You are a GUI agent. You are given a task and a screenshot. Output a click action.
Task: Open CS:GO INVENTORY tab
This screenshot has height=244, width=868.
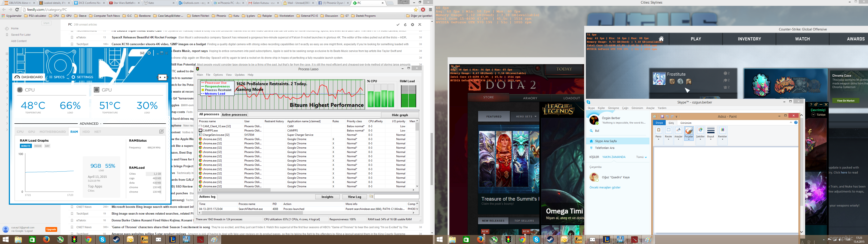click(749, 39)
